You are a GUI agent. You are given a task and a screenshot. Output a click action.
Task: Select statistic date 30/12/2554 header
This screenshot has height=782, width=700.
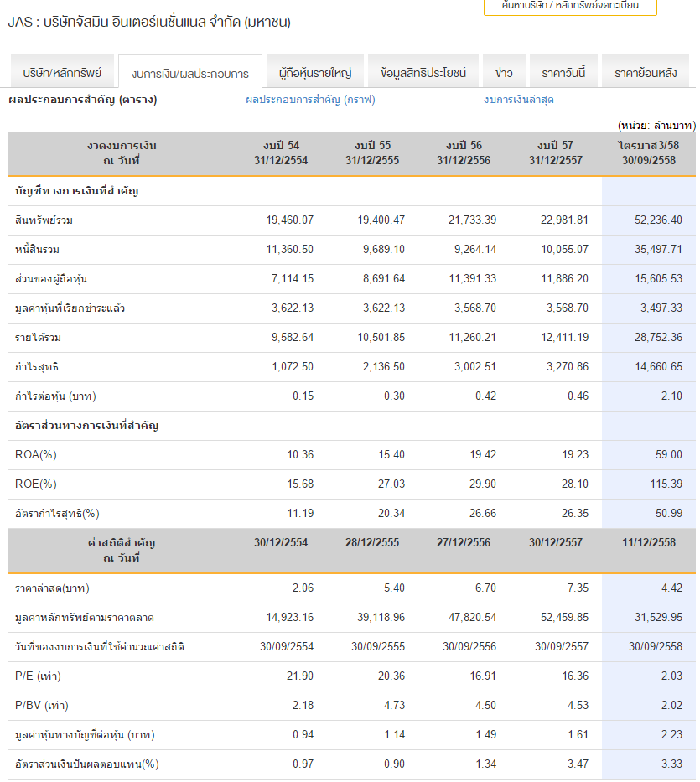(281, 542)
